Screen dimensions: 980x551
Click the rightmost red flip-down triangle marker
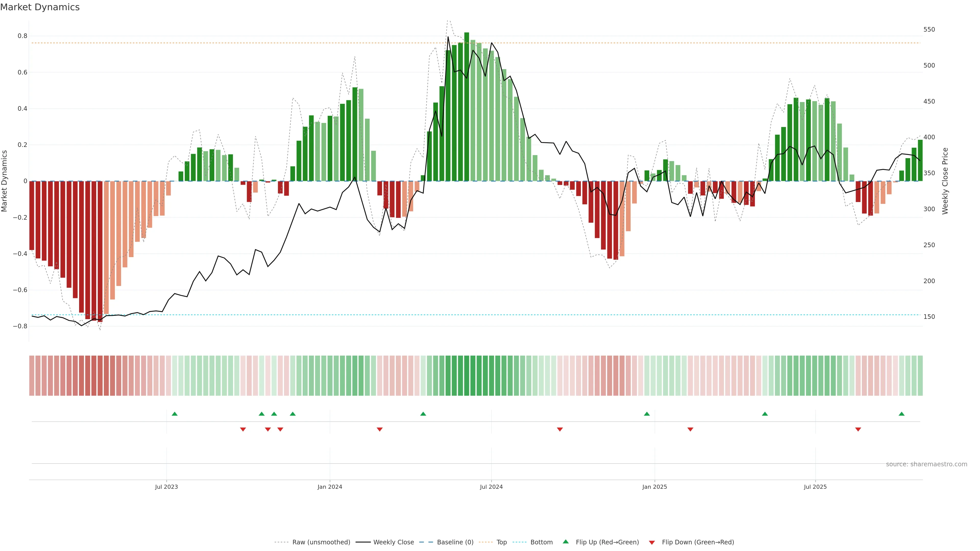click(x=858, y=429)
